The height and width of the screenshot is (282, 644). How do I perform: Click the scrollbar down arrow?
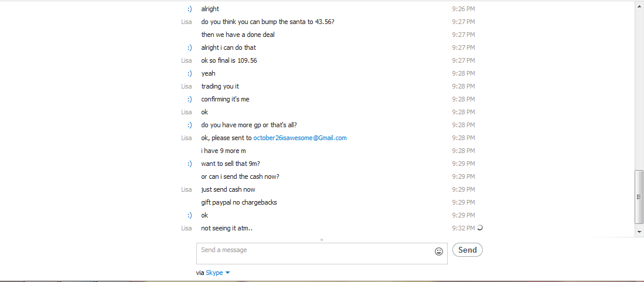pos(639,232)
